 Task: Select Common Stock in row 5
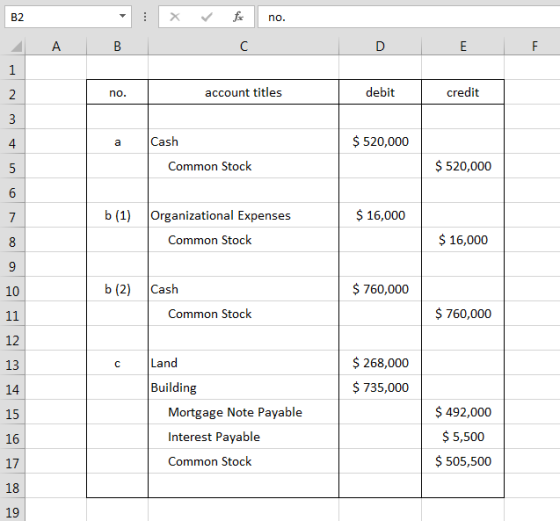[244, 166]
